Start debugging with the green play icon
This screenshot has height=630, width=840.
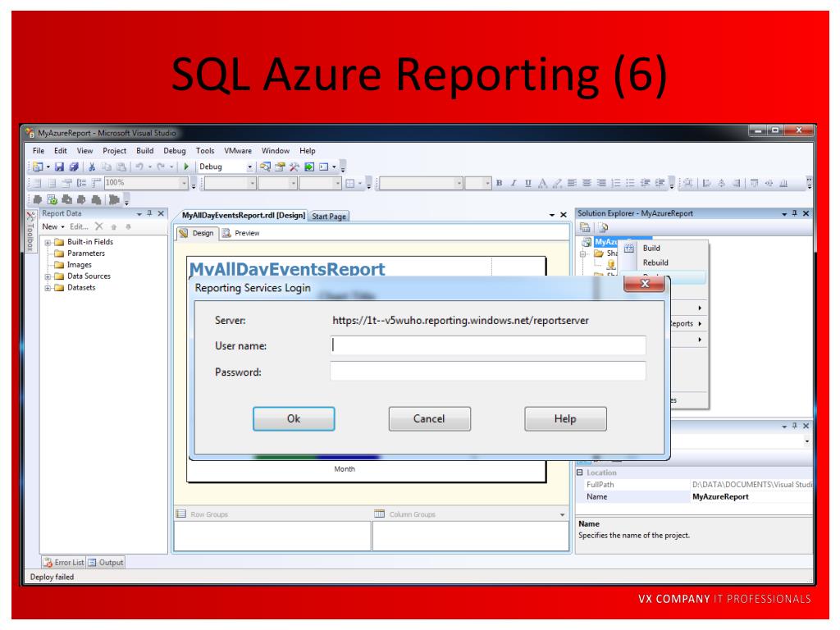186,167
